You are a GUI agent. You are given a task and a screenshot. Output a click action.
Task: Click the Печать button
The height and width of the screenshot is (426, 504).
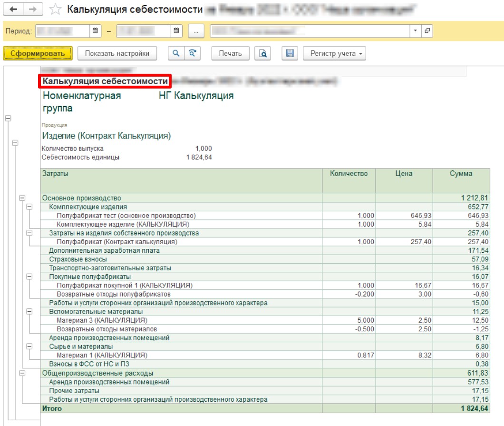pyautogui.click(x=230, y=53)
